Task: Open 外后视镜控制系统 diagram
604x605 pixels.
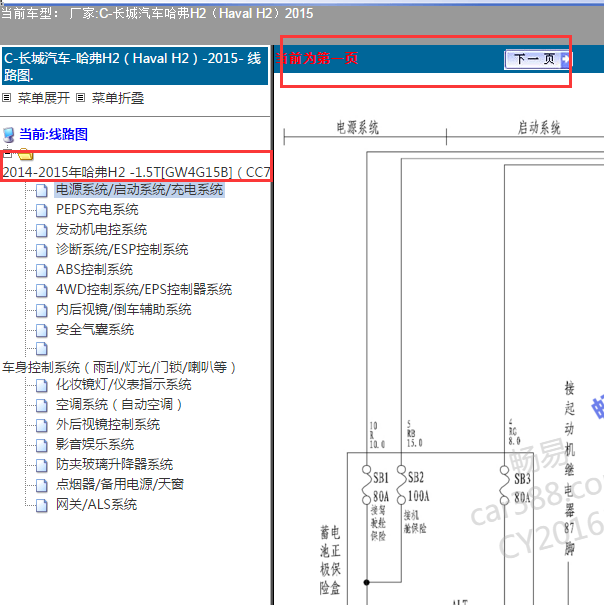Action: pos(108,425)
